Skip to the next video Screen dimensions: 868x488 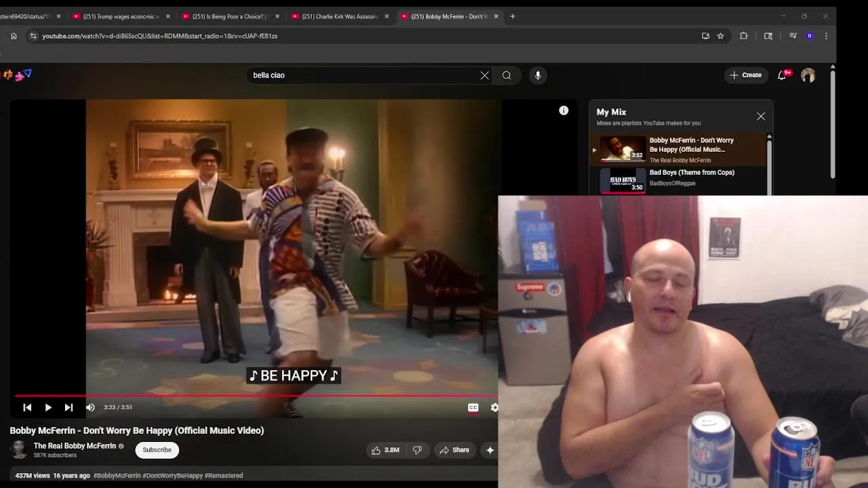tap(68, 407)
